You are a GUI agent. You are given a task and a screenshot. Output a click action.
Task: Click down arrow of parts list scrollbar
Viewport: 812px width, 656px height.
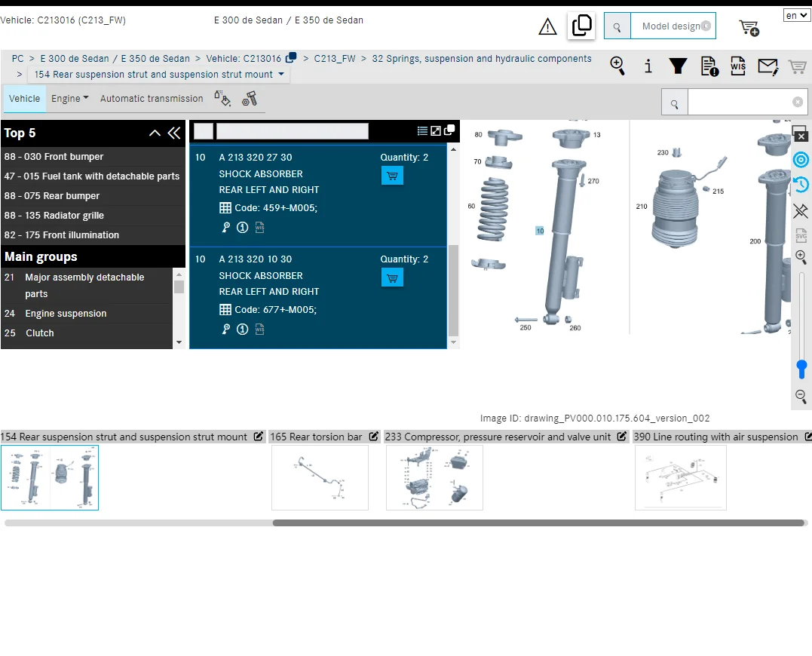[454, 342]
